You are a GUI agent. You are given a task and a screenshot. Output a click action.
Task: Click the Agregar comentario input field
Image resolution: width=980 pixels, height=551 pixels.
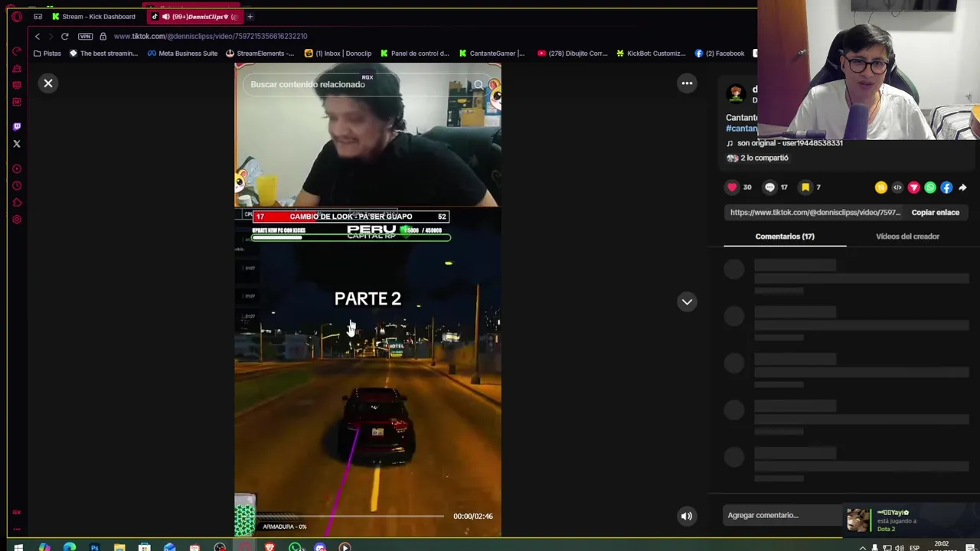tap(781, 515)
